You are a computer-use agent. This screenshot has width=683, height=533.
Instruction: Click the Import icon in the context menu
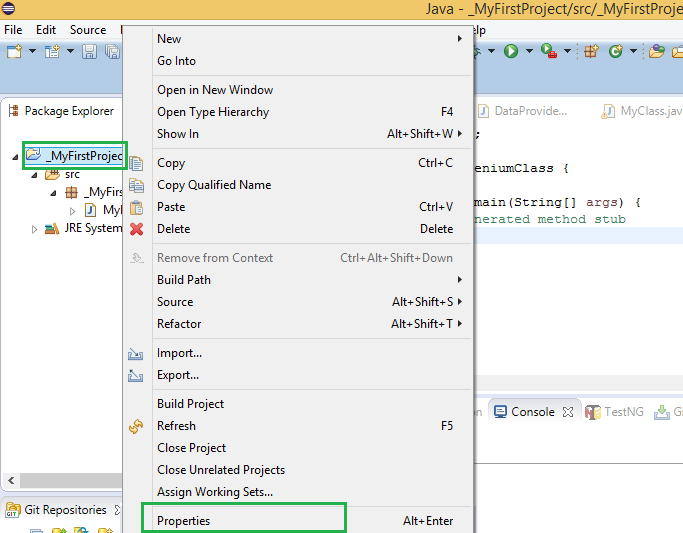(x=137, y=354)
